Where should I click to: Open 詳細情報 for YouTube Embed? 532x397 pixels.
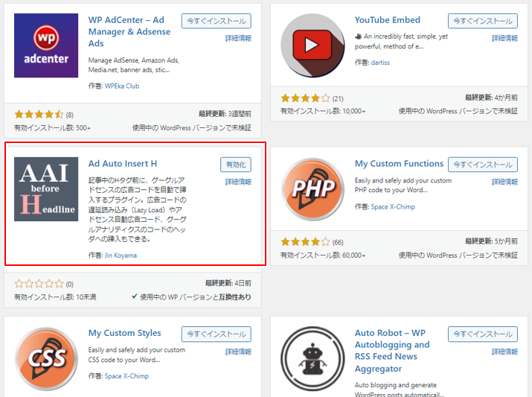505,39
